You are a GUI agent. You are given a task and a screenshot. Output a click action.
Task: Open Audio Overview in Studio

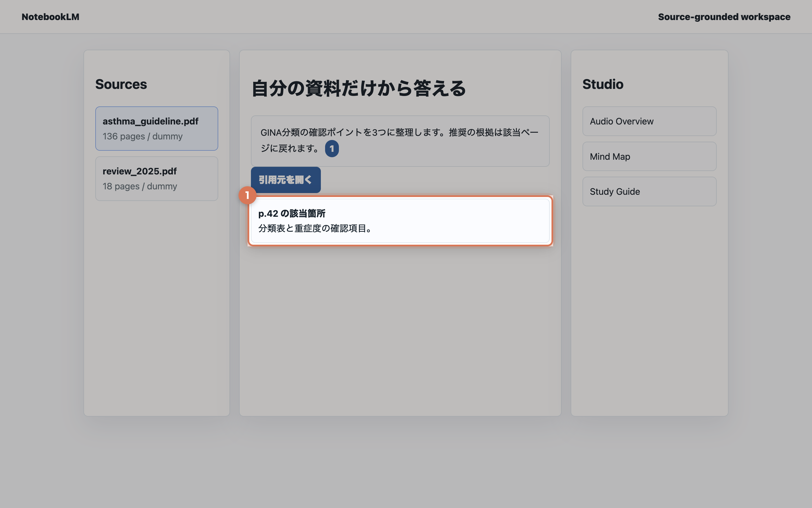649,121
